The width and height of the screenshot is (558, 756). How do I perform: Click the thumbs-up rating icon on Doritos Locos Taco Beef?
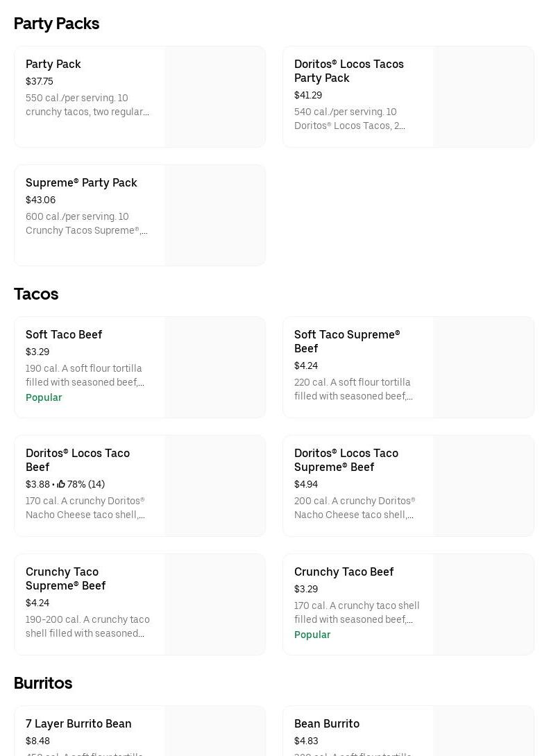[61, 484]
